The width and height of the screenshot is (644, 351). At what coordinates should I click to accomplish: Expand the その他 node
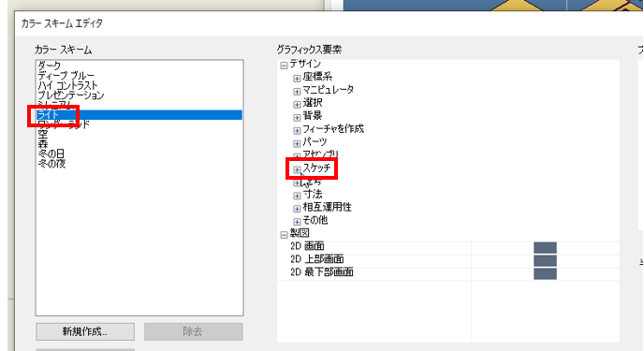pyautogui.click(x=297, y=222)
